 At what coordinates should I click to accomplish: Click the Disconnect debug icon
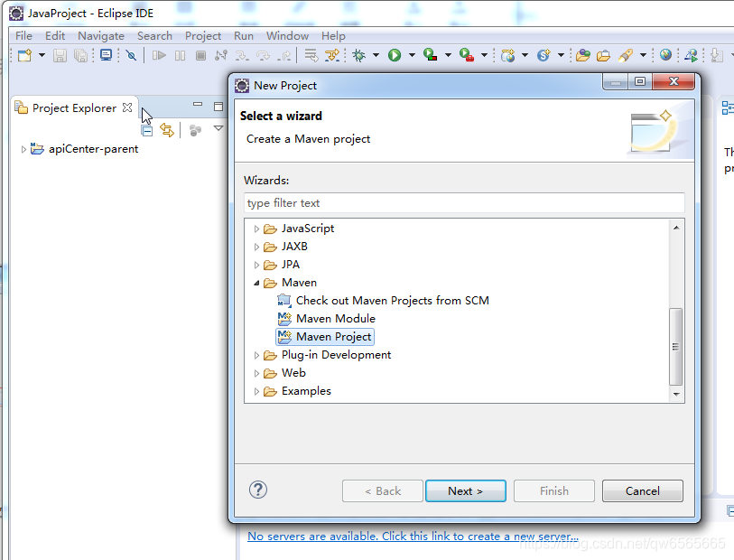coord(221,55)
